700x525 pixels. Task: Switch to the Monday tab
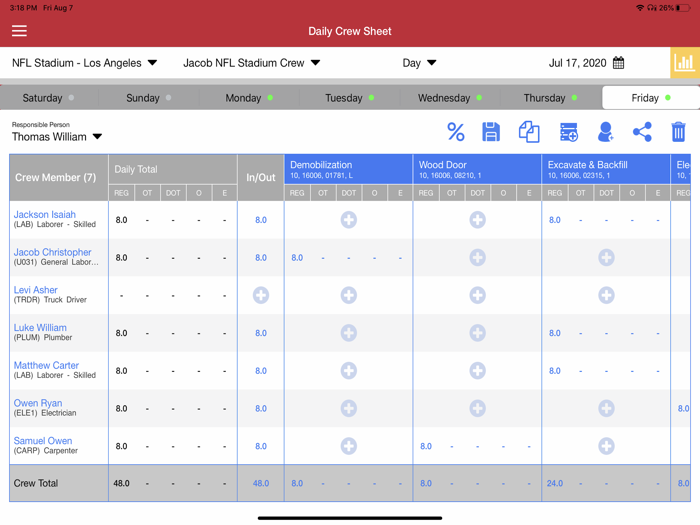pos(249,98)
